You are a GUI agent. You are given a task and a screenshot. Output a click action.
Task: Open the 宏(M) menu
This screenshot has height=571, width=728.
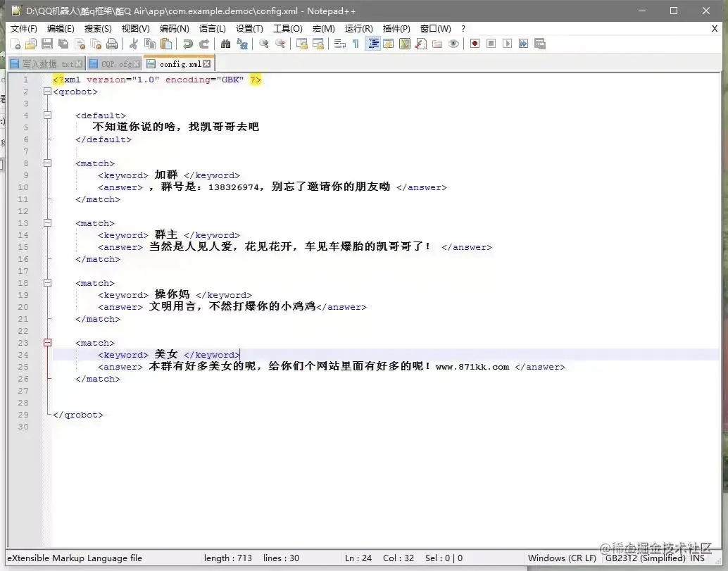click(324, 29)
